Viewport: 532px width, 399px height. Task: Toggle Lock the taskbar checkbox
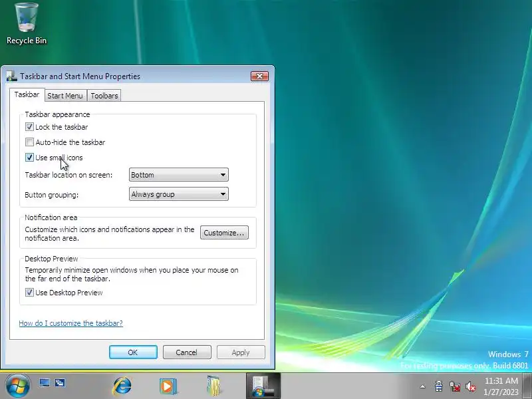pyautogui.click(x=29, y=127)
